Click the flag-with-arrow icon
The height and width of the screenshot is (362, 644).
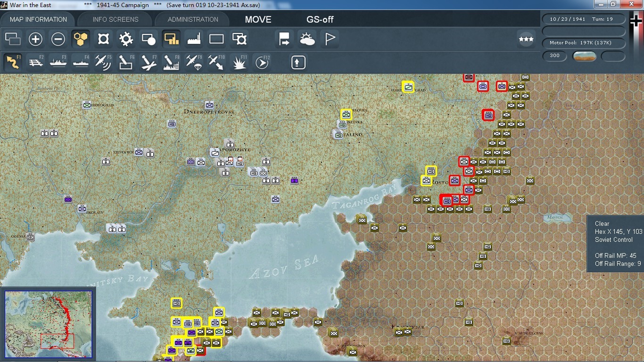click(284, 39)
